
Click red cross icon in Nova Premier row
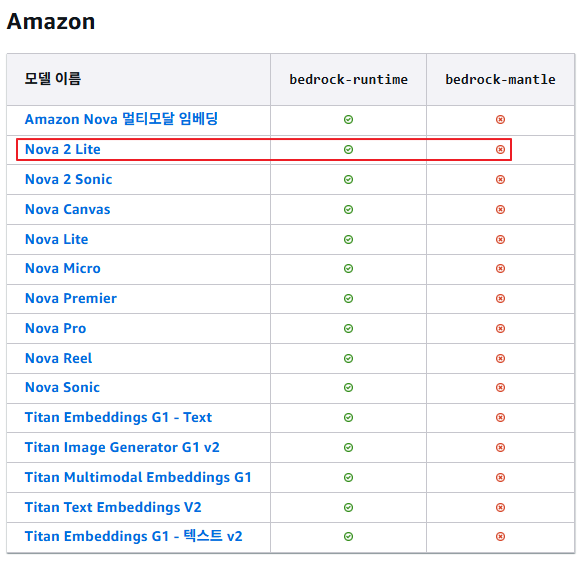[500, 298]
